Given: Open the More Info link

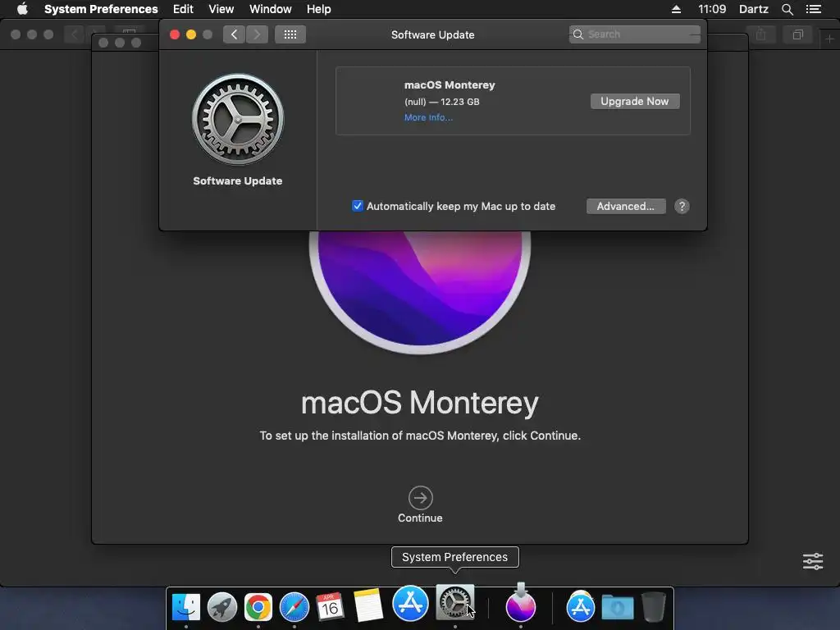Looking at the screenshot, I should 428,117.
